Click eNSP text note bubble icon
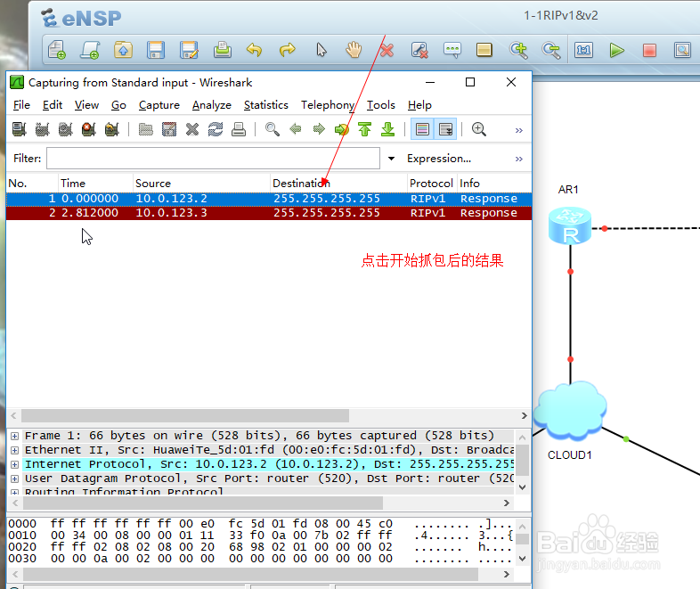 coord(452,50)
